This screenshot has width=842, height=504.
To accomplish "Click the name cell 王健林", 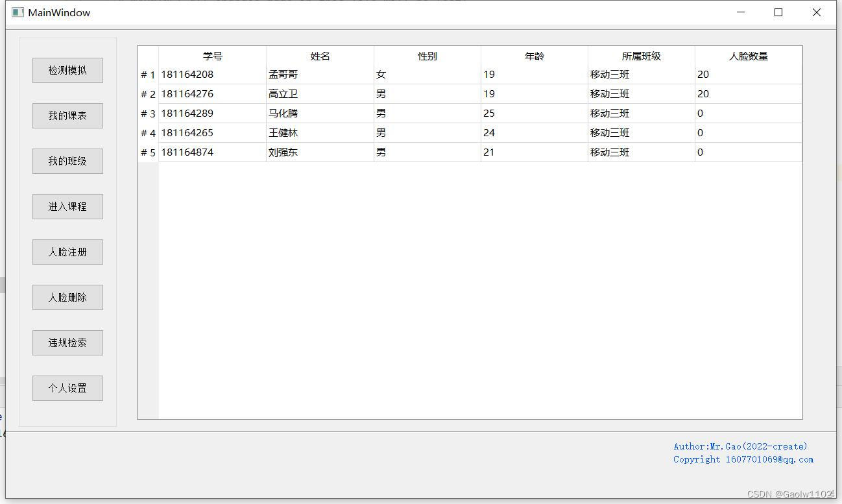I will coord(320,133).
